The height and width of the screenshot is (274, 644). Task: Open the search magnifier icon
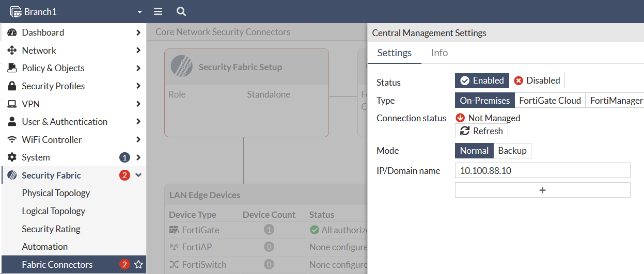[x=181, y=11]
